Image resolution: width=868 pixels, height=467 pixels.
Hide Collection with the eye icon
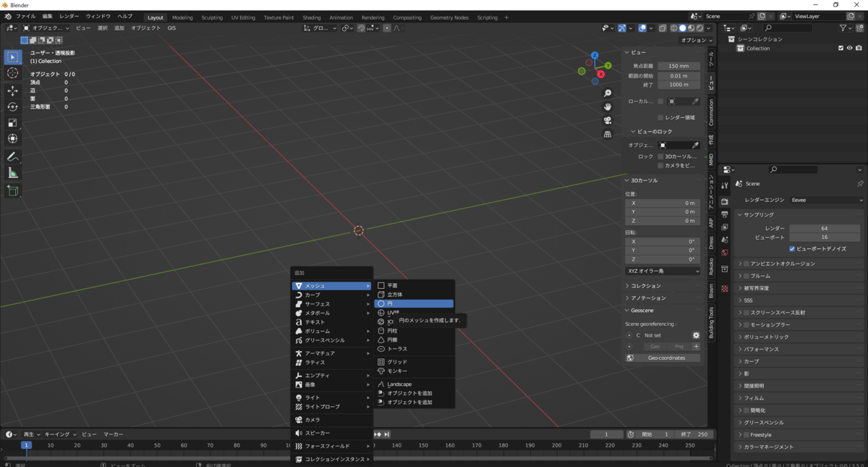click(850, 49)
